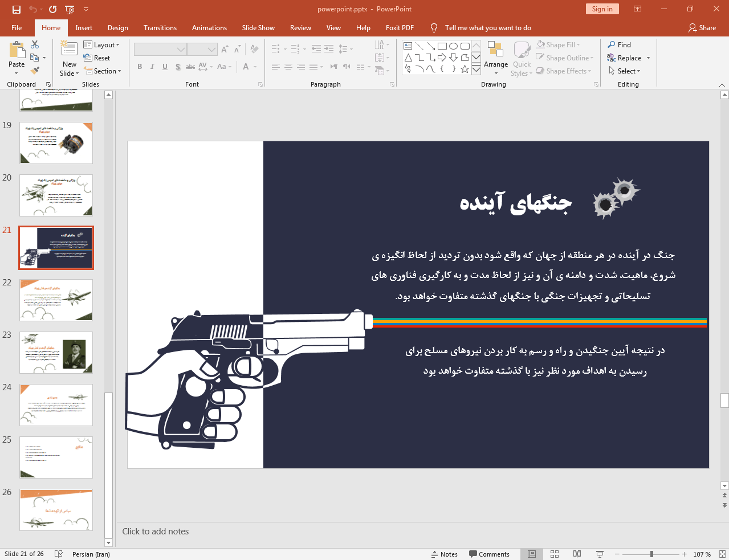Select the Format Painter brush icon
Screen dimensions: 729x560
click(x=35, y=71)
